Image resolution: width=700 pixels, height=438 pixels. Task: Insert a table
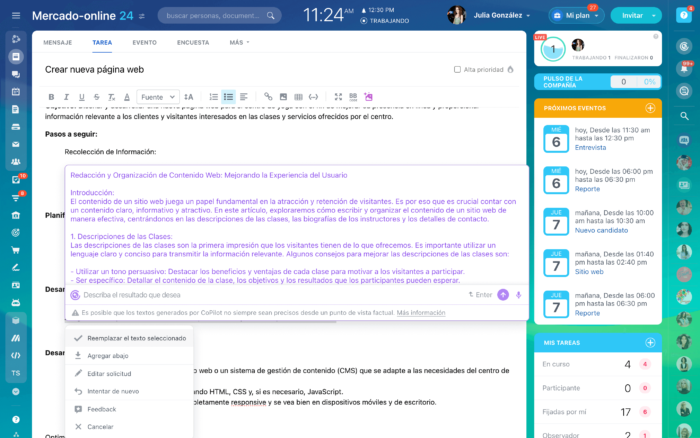click(298, 97)
